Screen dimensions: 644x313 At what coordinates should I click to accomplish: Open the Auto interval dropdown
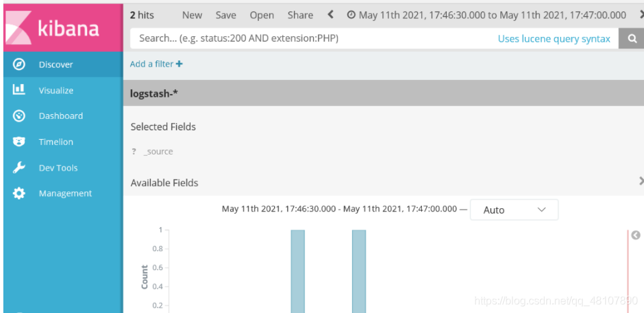click(515, 210)
